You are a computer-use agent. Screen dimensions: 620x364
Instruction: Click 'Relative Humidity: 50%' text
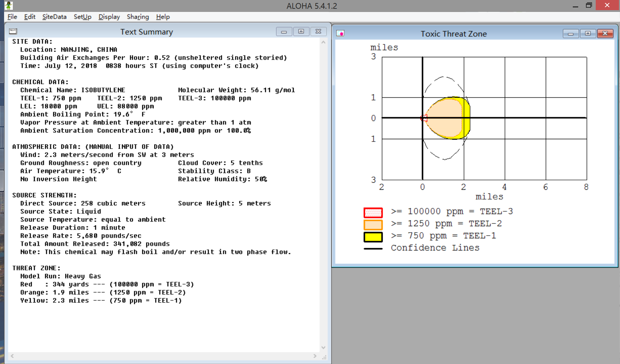(x=223, y=179)
